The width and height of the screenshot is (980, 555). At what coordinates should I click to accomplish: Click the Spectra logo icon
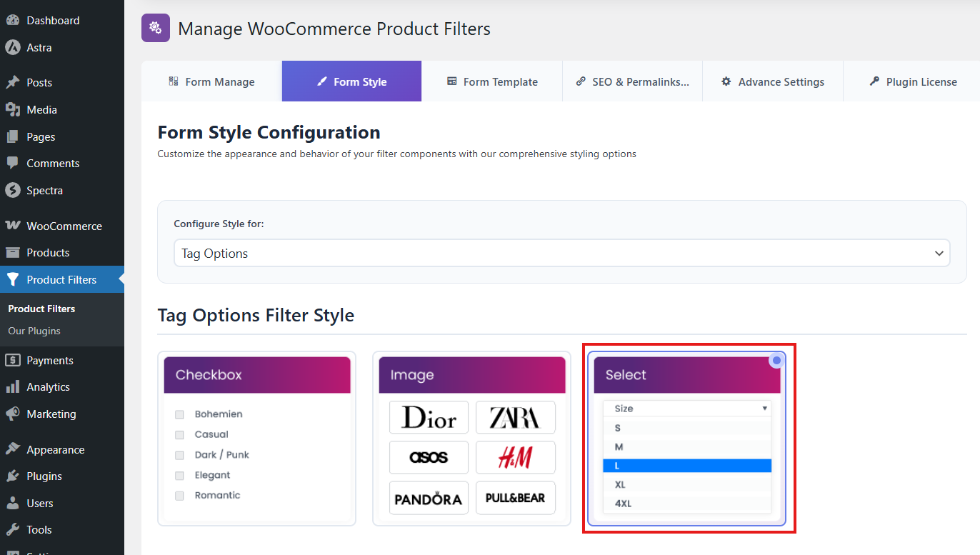coord(12,191)
